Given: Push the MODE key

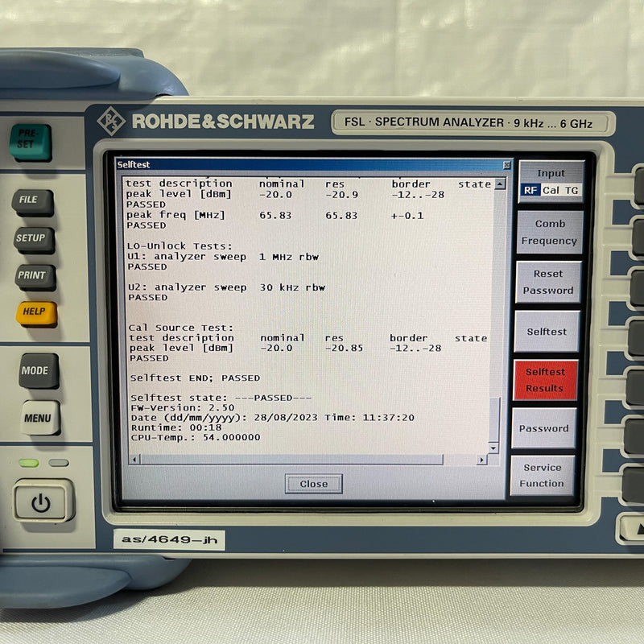Looking at the screenshot, I should pyautogui.click(x=39, y=370).
